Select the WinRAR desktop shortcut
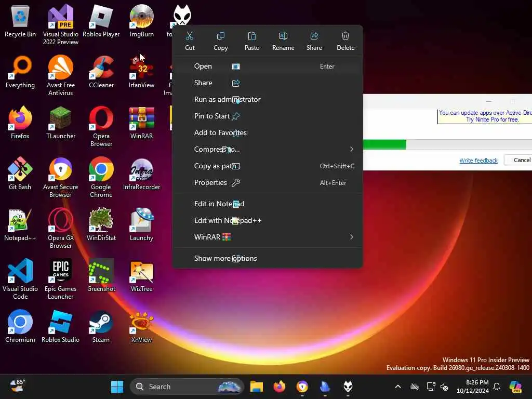The width and height of the screenshot is (532, 399). point(141,123)
